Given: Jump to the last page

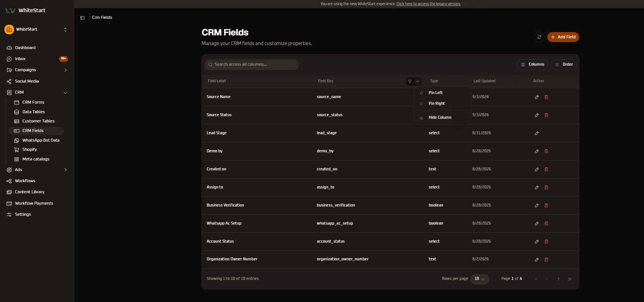Looking at the screenshot, I should [570, 279].
